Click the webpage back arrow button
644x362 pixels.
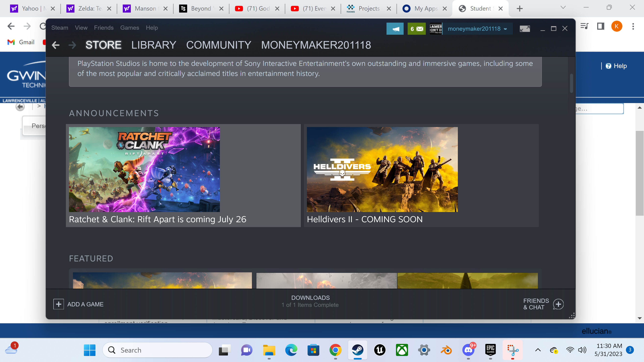(20, 107)
